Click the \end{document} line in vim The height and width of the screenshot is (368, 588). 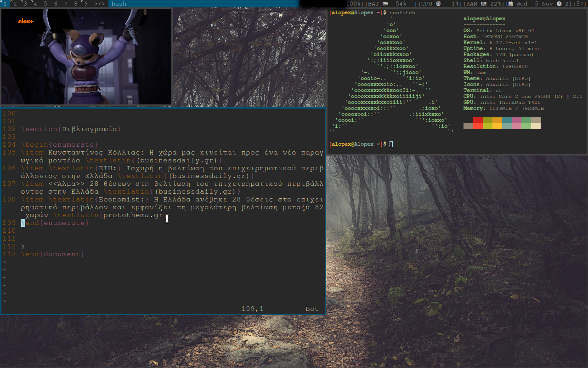(53, 254)
